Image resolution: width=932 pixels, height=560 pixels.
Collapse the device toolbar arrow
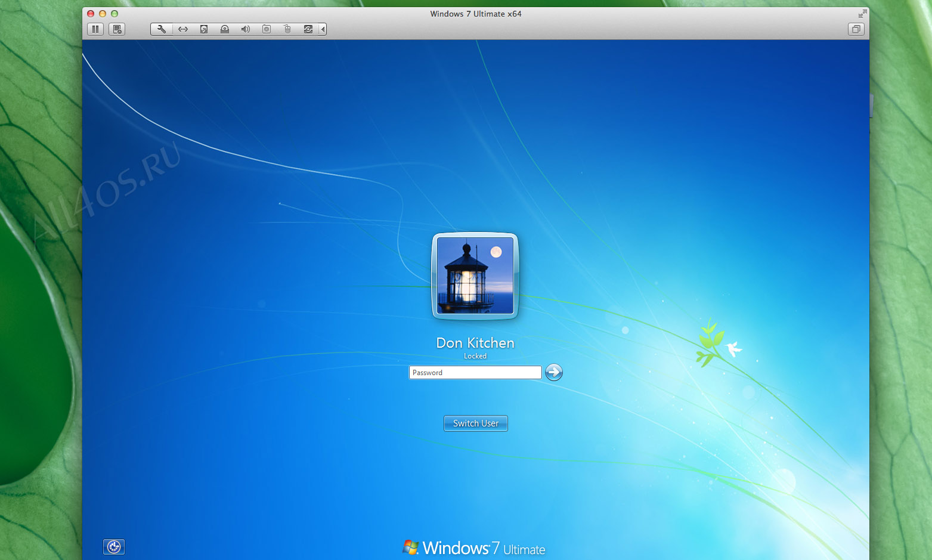point(323,29)
